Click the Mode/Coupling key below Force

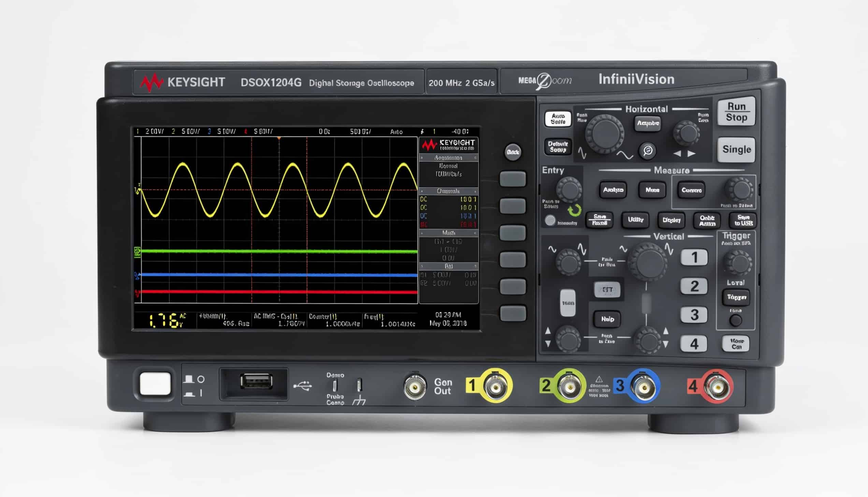736,343
